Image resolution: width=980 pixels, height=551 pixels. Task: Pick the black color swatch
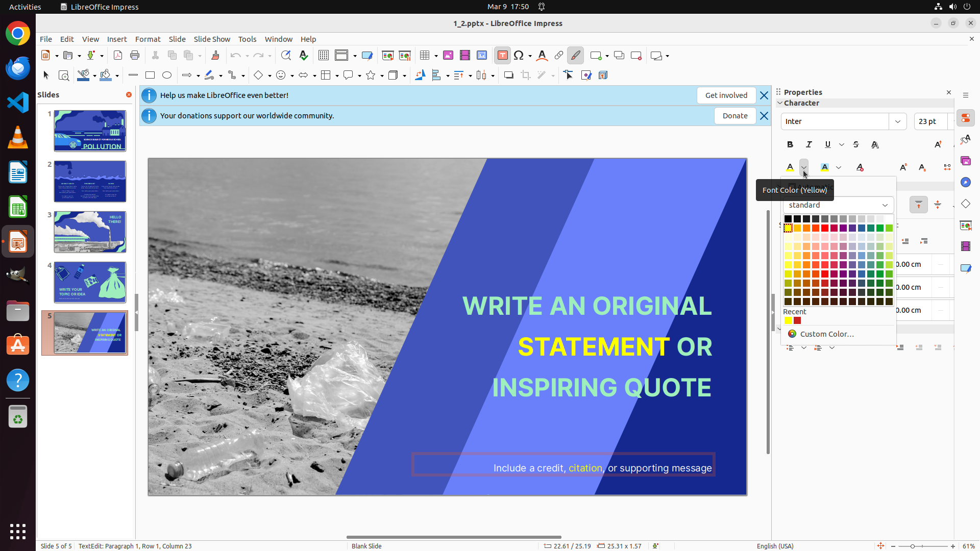788,219
